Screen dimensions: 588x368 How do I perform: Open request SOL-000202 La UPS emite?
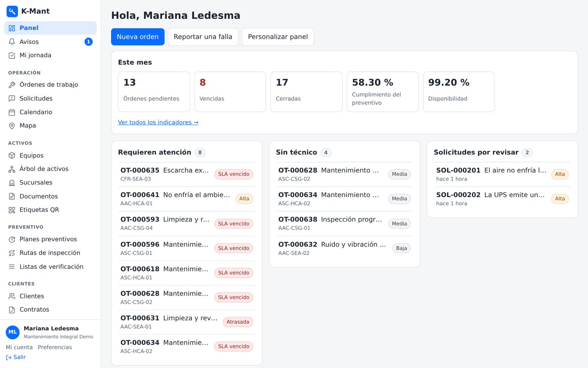coord(502,199)
